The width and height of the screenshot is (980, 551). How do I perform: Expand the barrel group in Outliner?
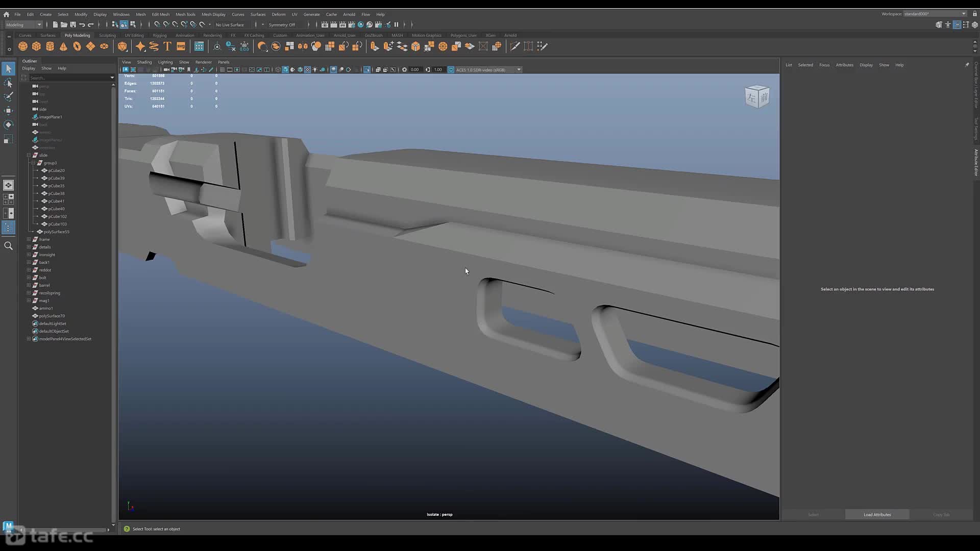click(x=29, y=285)
